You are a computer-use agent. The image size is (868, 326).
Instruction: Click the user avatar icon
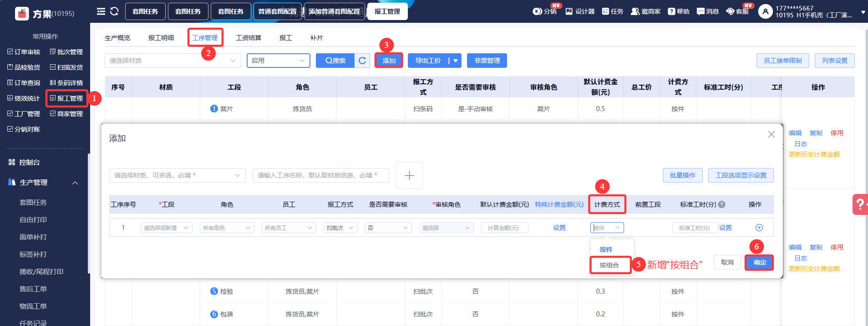[766, 11]
